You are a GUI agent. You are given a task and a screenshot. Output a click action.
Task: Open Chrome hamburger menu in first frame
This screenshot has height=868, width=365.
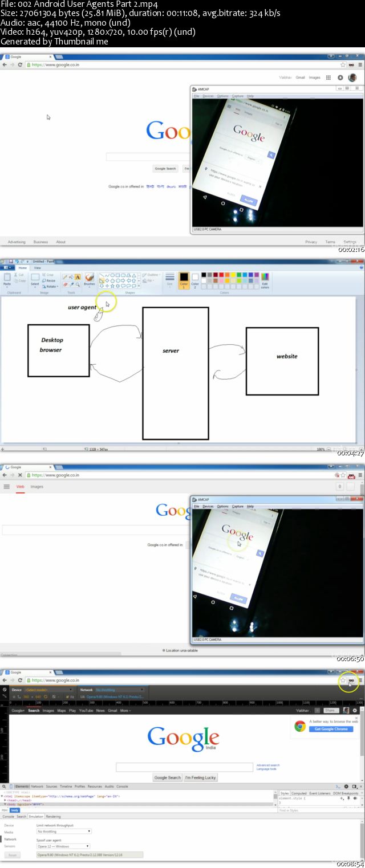[360, 65]
